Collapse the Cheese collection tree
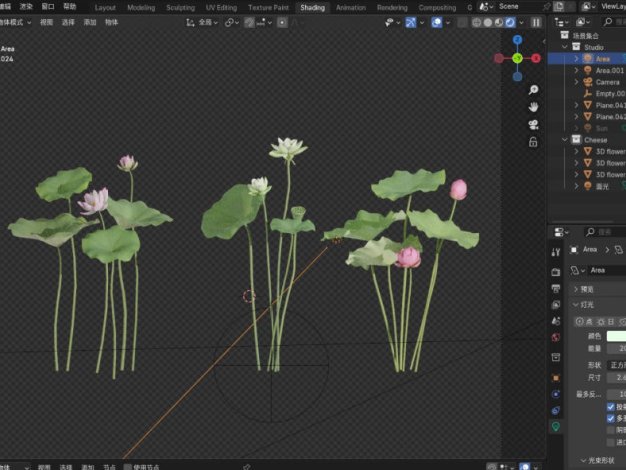The image size is (626, 470). click(564, 140)
